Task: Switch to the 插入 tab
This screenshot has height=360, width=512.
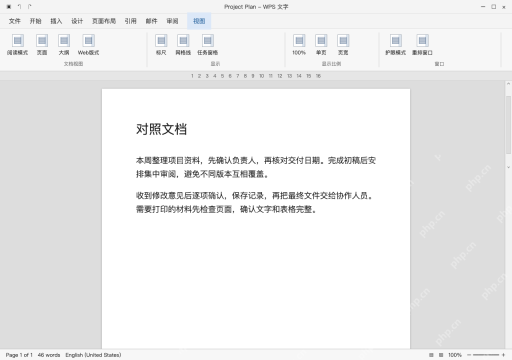Action: click(x=56, y=21)
